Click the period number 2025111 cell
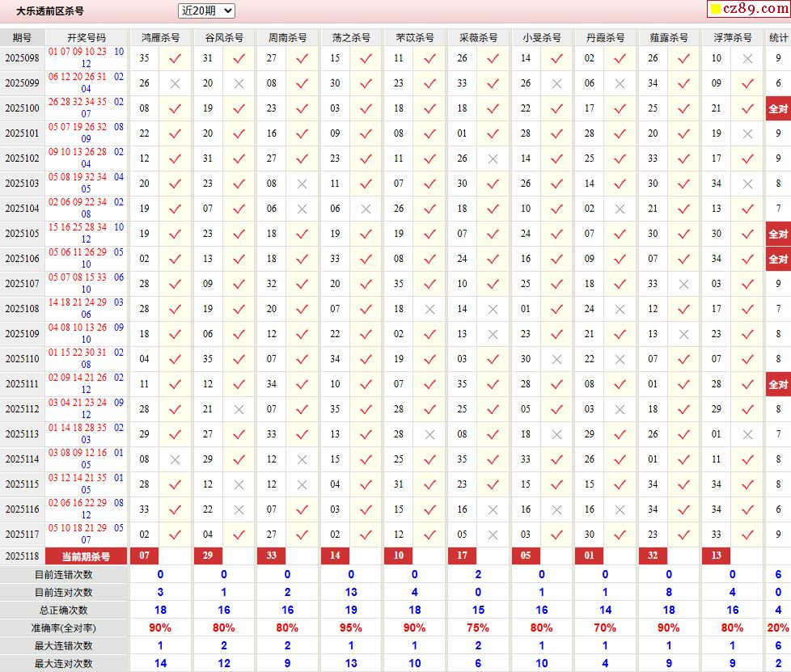 click(x=22, y=384)
